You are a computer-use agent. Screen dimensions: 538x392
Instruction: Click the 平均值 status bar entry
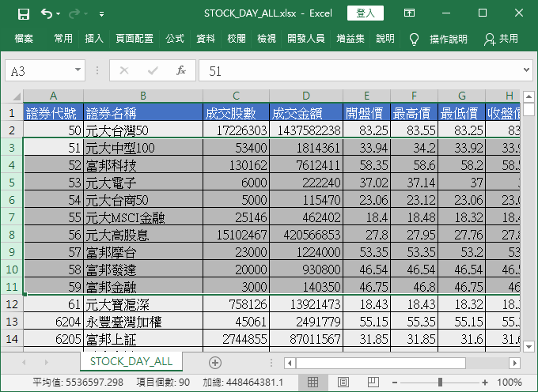pos(78,382)
